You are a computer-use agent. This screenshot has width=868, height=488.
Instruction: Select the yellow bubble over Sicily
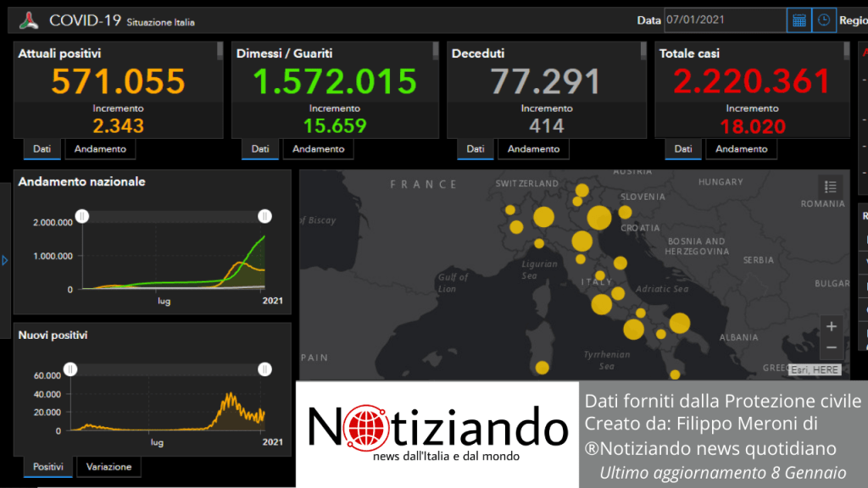click(x=542, y=368)
